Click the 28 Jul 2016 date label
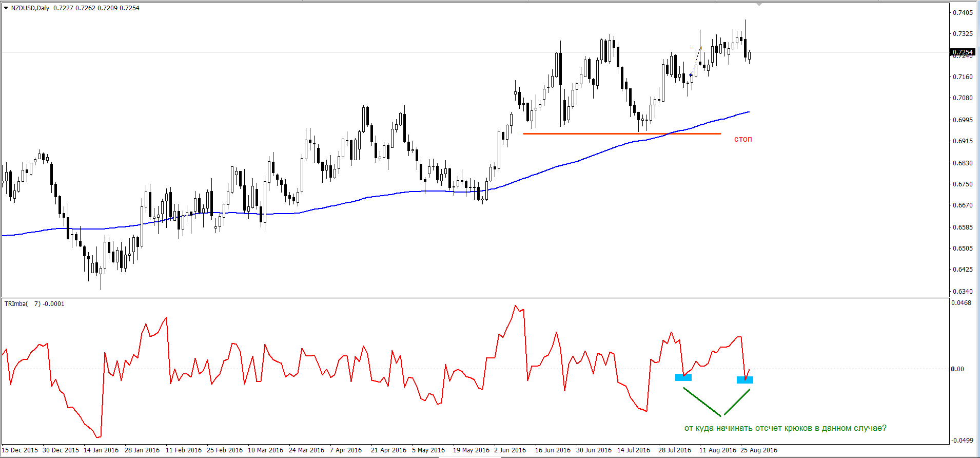The height and width of the screenshot is (458, 980). pos(675,450)
